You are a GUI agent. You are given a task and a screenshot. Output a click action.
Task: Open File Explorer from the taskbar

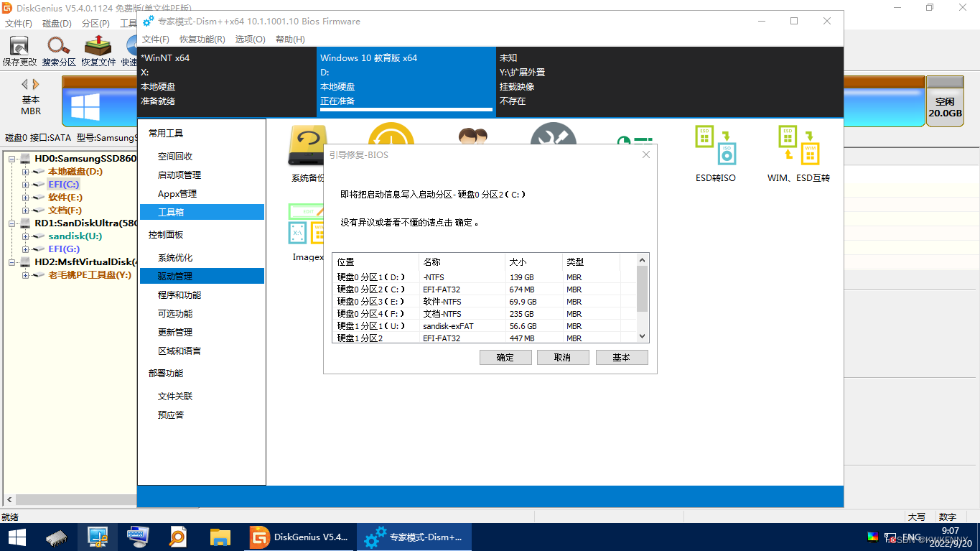tap(220, 537)
